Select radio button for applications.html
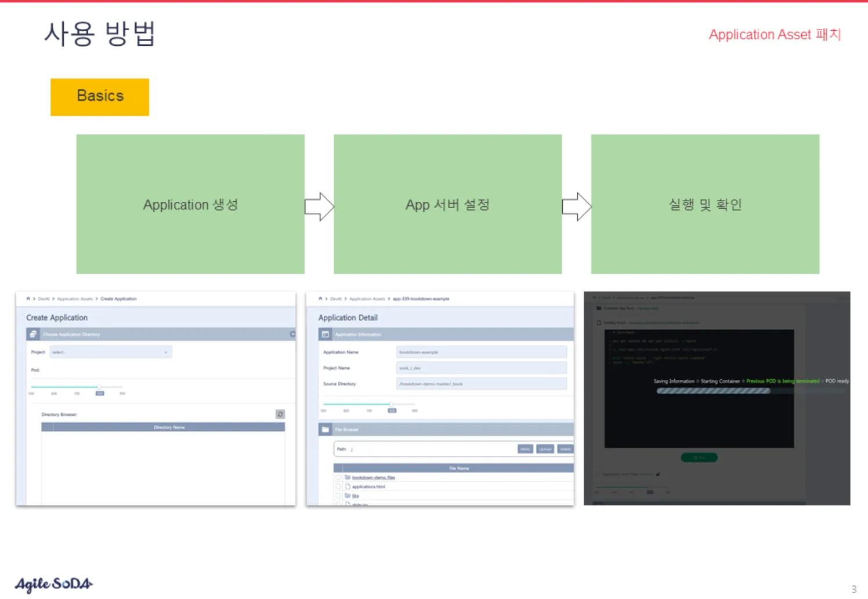868x599 pixels. pyautogui.click(x=338, y=487)
